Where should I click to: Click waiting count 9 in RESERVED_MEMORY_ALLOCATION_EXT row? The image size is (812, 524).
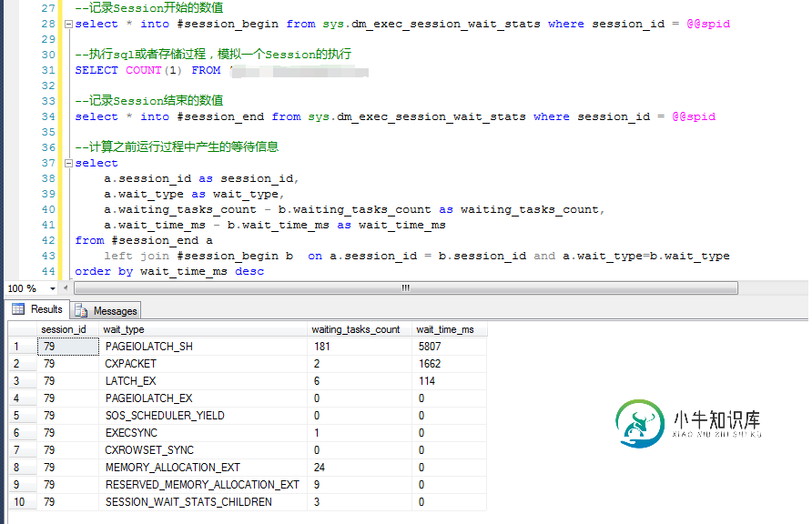tap(360, 485)
